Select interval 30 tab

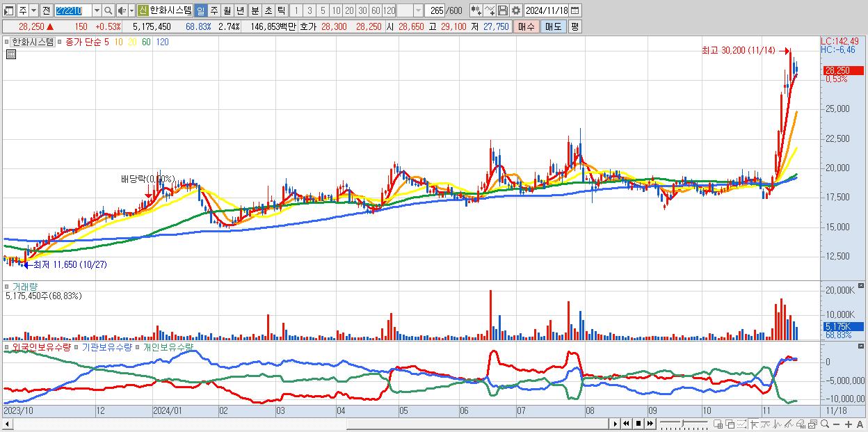[362, 10]
